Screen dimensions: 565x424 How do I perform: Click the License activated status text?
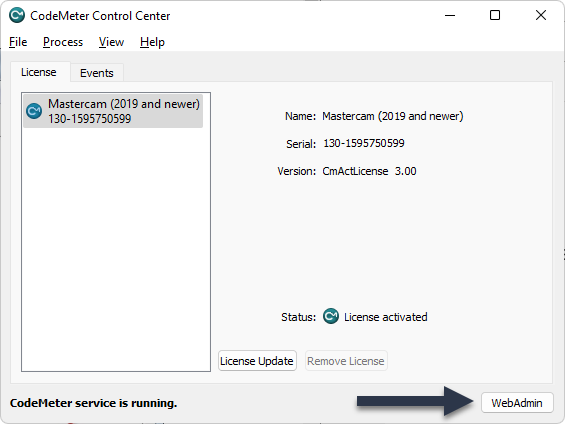pyautogui.click(x=386, y=317)
